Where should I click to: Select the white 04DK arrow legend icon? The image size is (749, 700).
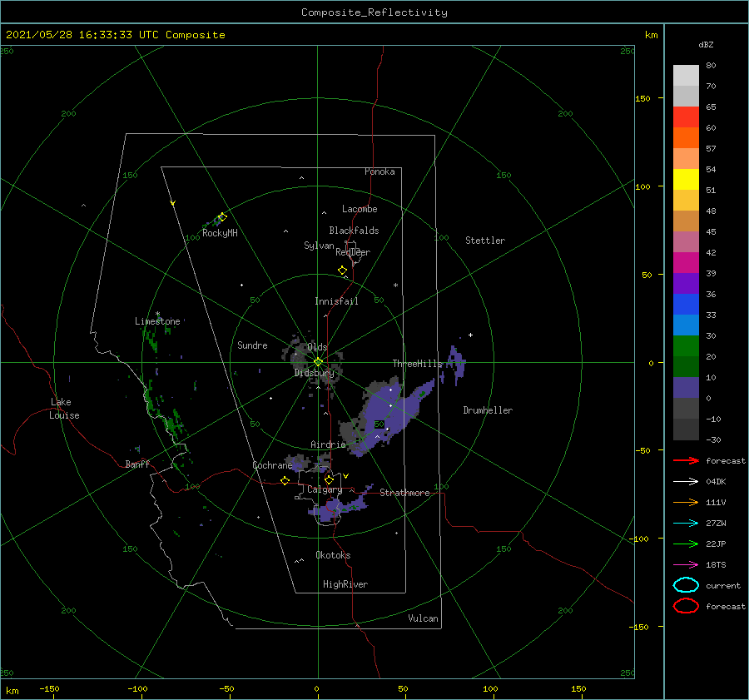pyautogui.click(x=686, y=482)
